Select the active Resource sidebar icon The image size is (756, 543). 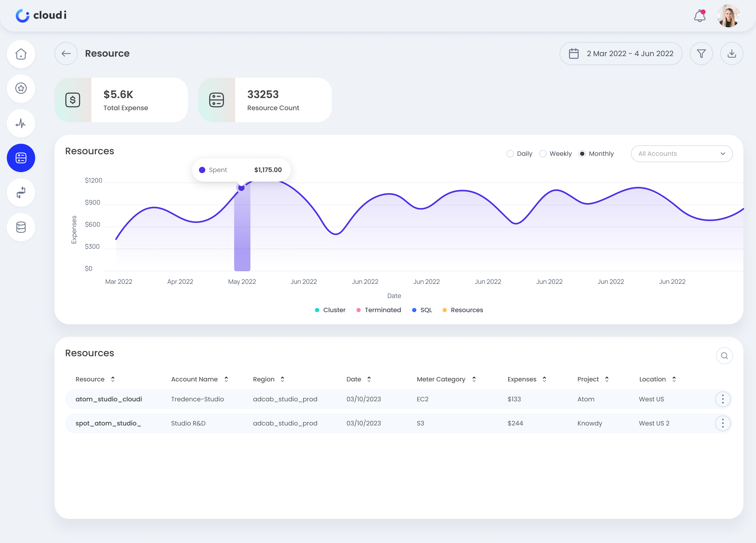pyautogui.click(x=21, y=158)
